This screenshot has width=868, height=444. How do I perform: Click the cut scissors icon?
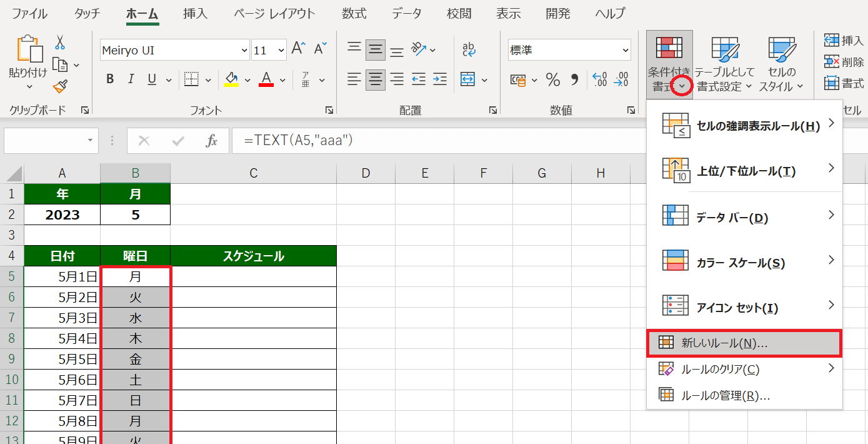[x=61, y=42]
